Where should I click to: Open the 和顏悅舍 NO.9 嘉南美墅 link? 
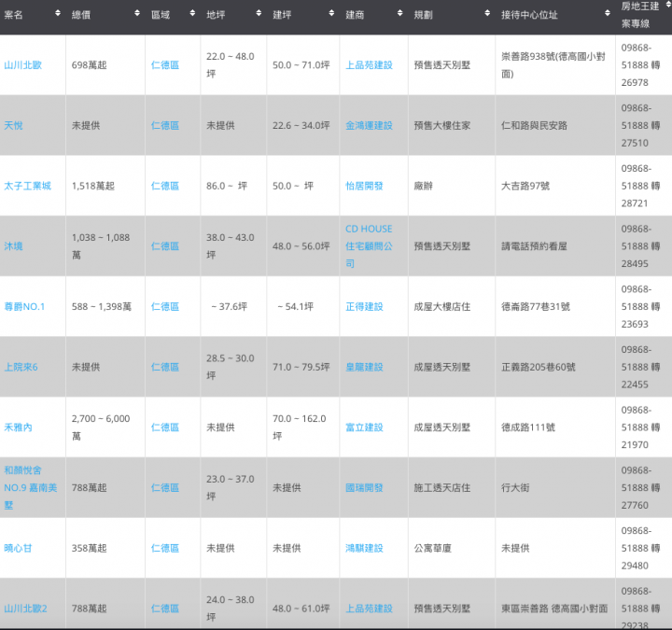(31, 488)
